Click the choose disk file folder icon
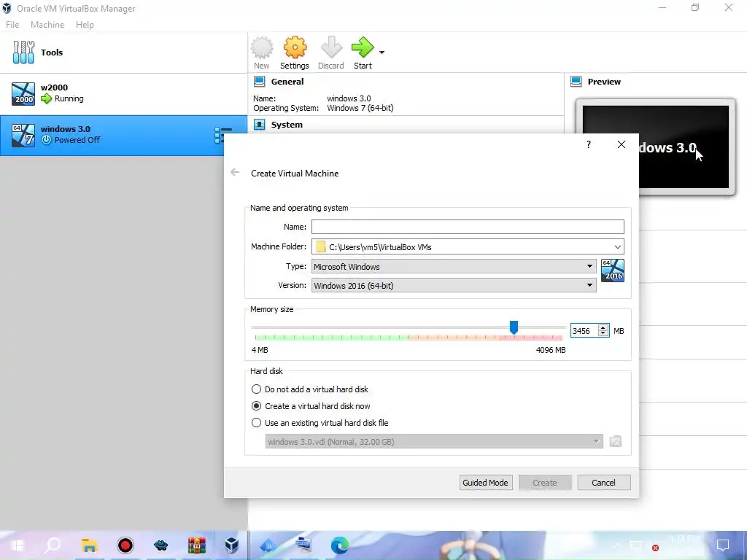 pyautogui.click(x=616, y=441)
